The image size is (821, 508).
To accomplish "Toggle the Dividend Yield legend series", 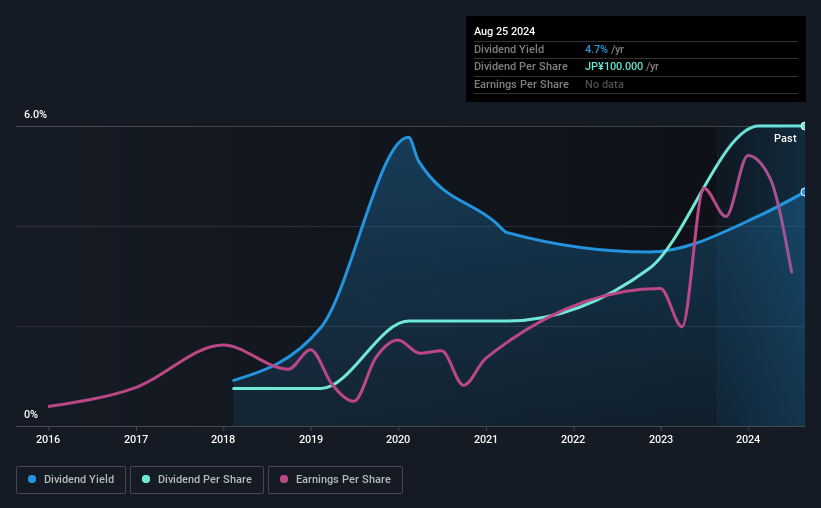I will click(x=71, y=479).
